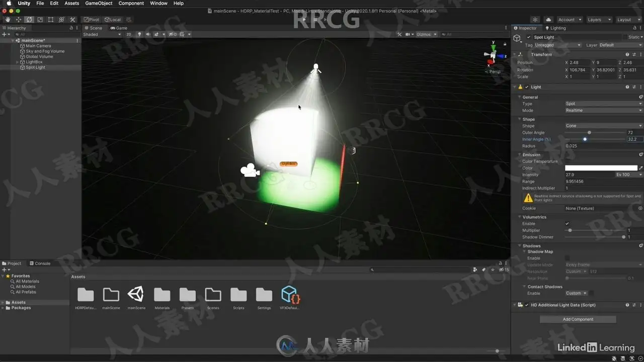The width and height of the screenshot is (644, 362).
Task: Toggle hidden objects visibility icon in Scene toolbar
Action: coord(173,35)
